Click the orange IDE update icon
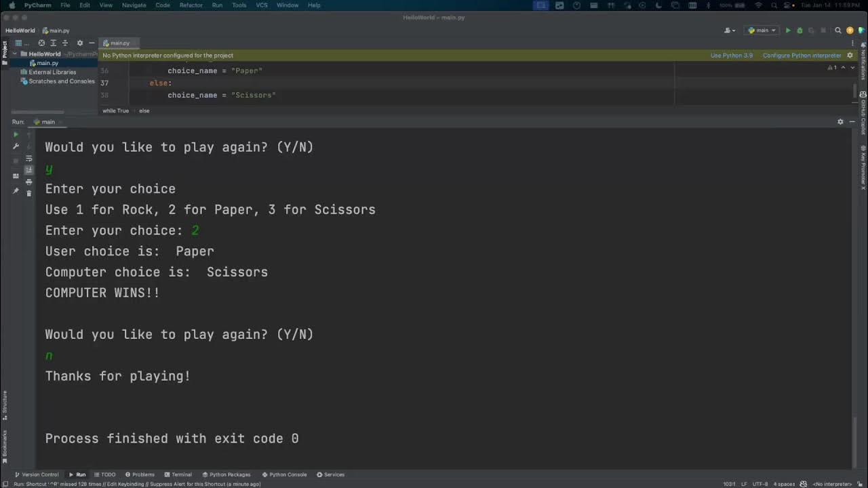The image size is (868, 488). [850, 30]
